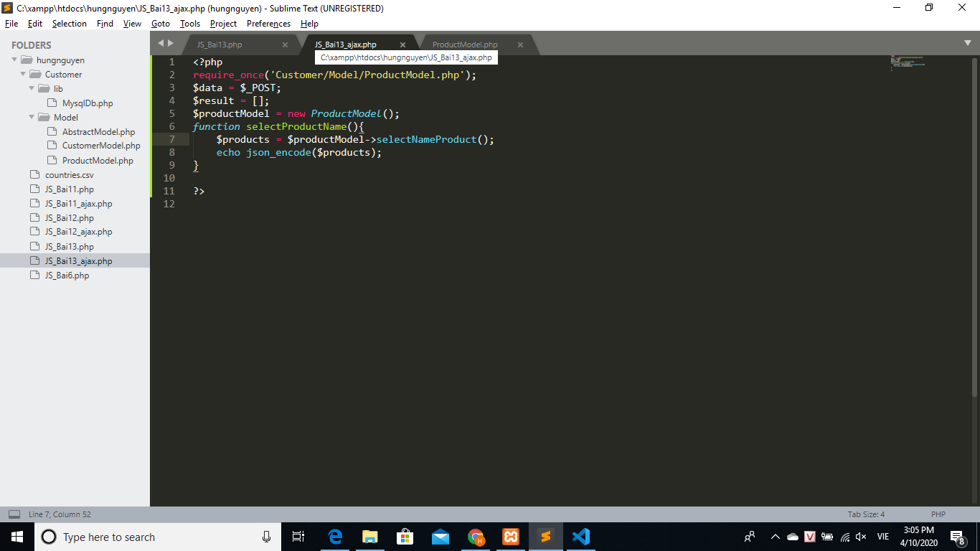Screen dimensions: 980x551
Task: Open the tab list dropdown arrow
Action: (968, 44)
